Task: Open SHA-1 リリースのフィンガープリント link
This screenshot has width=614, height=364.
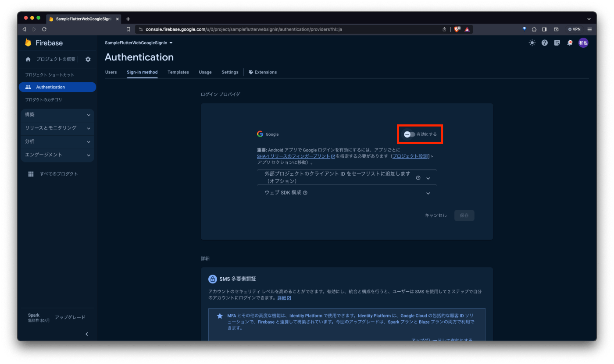Action: click(296, 156)
